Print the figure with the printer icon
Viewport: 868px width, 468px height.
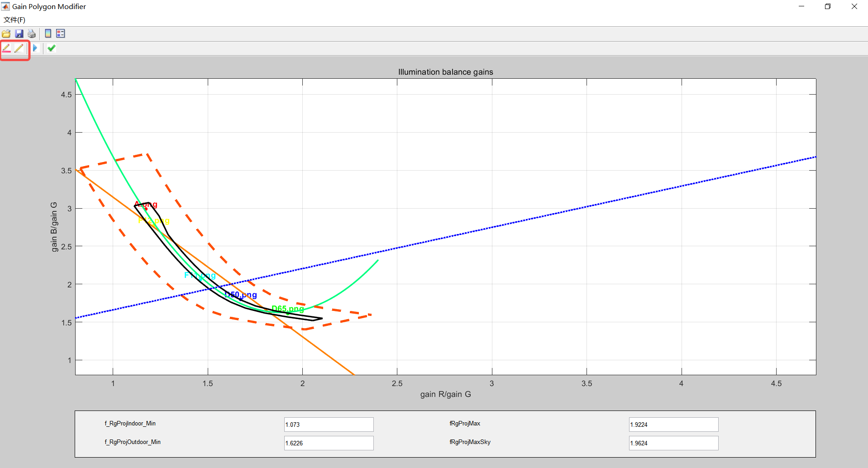coord(32,33)
